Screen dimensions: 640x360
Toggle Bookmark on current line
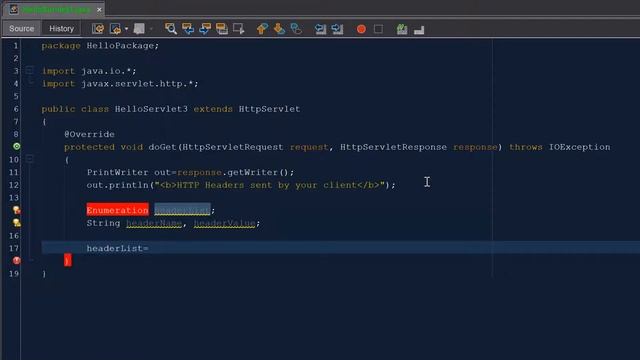(x=296, y=29)
